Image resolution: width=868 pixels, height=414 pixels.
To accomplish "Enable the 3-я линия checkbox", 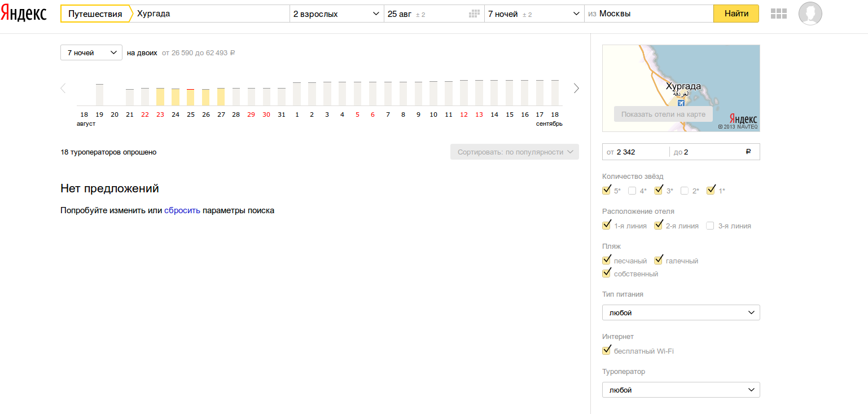I will point(711,226).
